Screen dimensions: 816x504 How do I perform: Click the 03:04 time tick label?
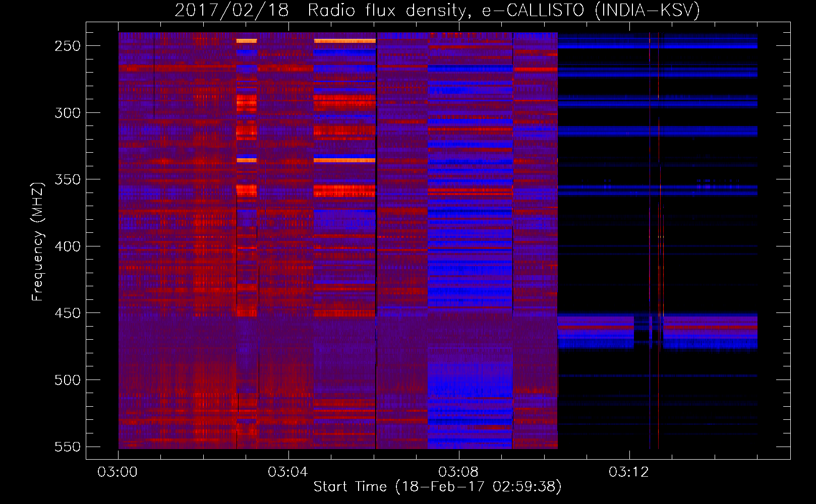click(x=288, y=472)
